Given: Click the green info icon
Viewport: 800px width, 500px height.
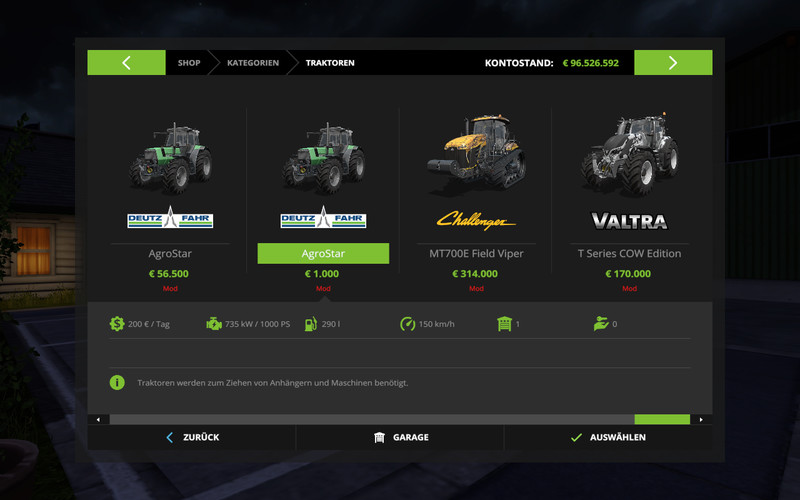Looking at the screenshot, I should pos(117,382).
